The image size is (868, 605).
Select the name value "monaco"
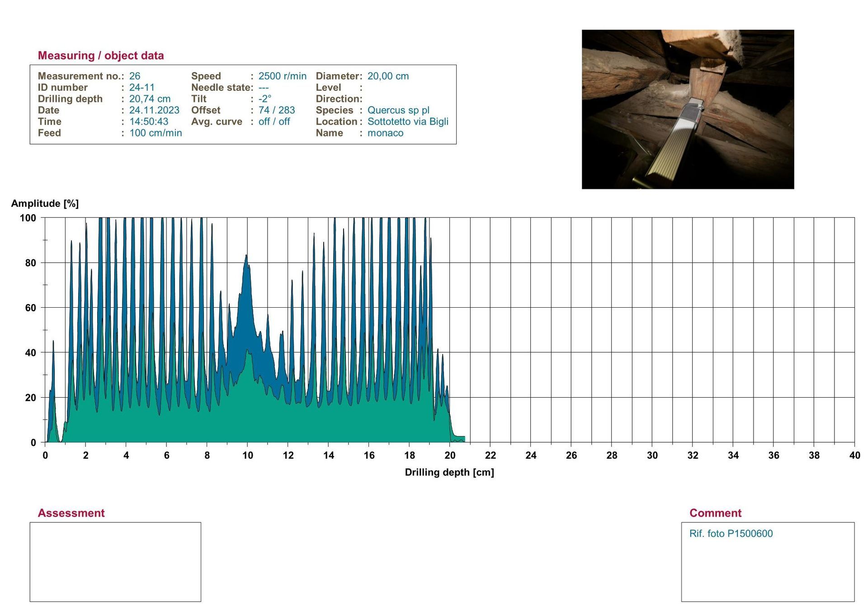[x=385, y=133]
